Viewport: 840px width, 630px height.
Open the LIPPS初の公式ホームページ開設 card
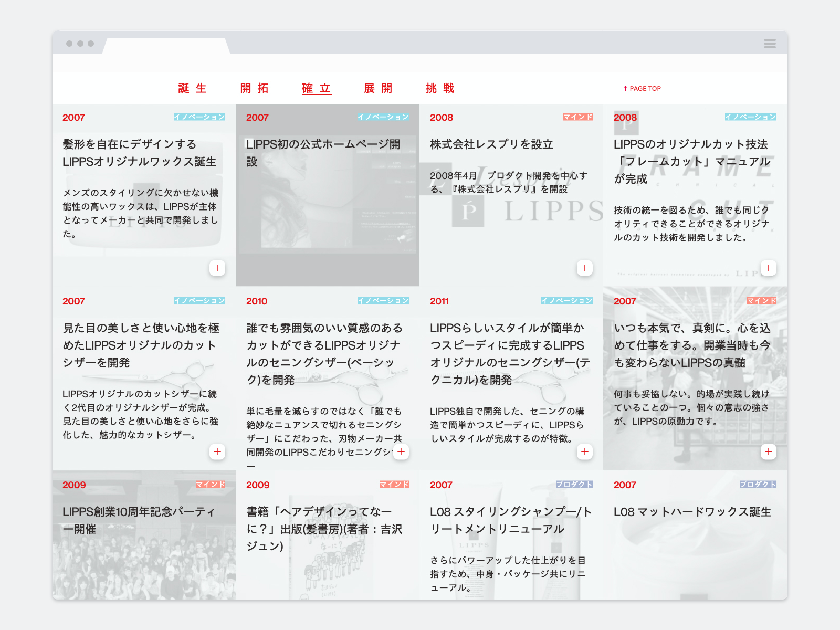point(328,195)
